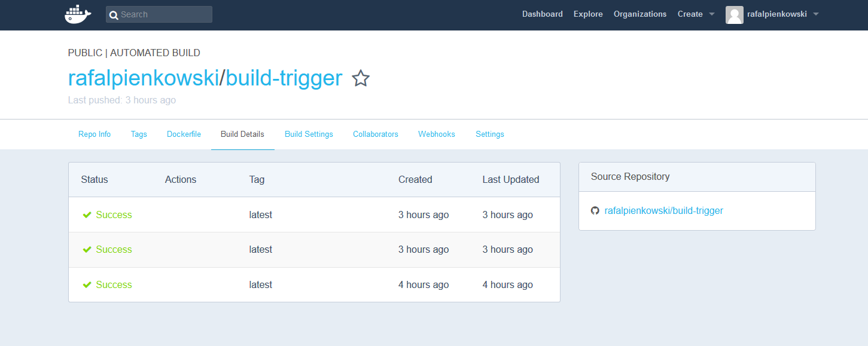Click PUBLIC | AUTOMATED BUILD label
Image resolution: width=868 pixels, height=346 pixels.
[x=134, y=53]
